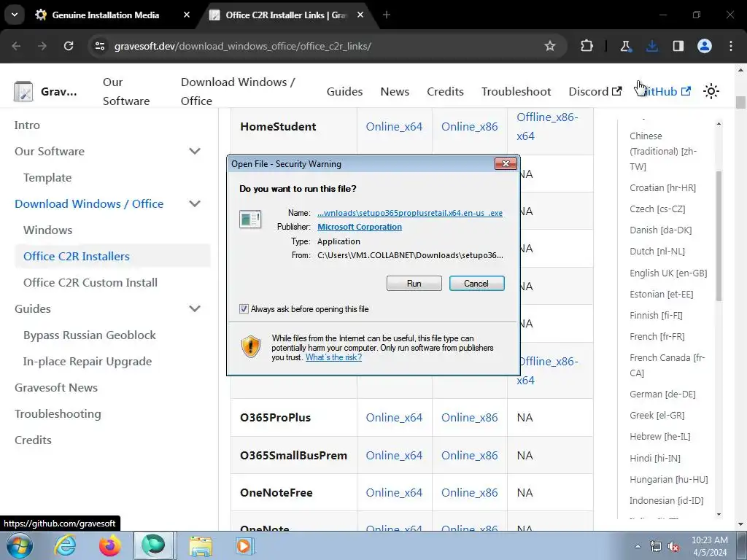Image resolution: width=747 pixels, height=560 pixels.
Task: Open the Windows Start button
Action: (20, 545)
